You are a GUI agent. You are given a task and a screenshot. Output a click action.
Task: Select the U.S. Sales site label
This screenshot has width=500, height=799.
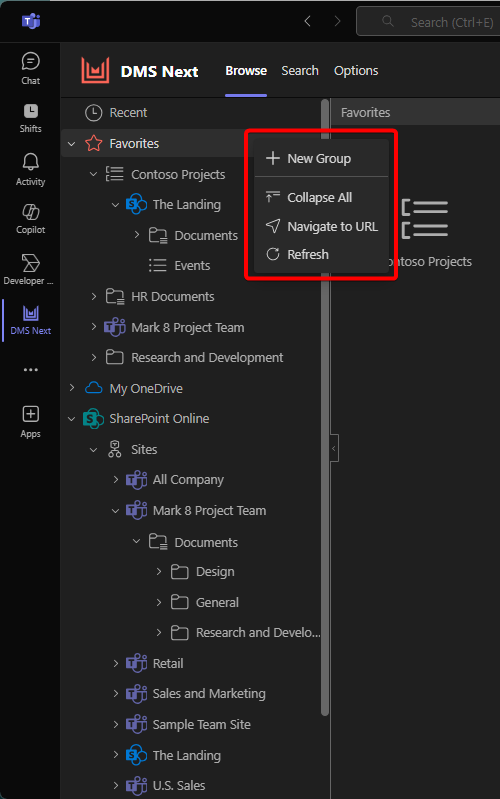[179, 785]
